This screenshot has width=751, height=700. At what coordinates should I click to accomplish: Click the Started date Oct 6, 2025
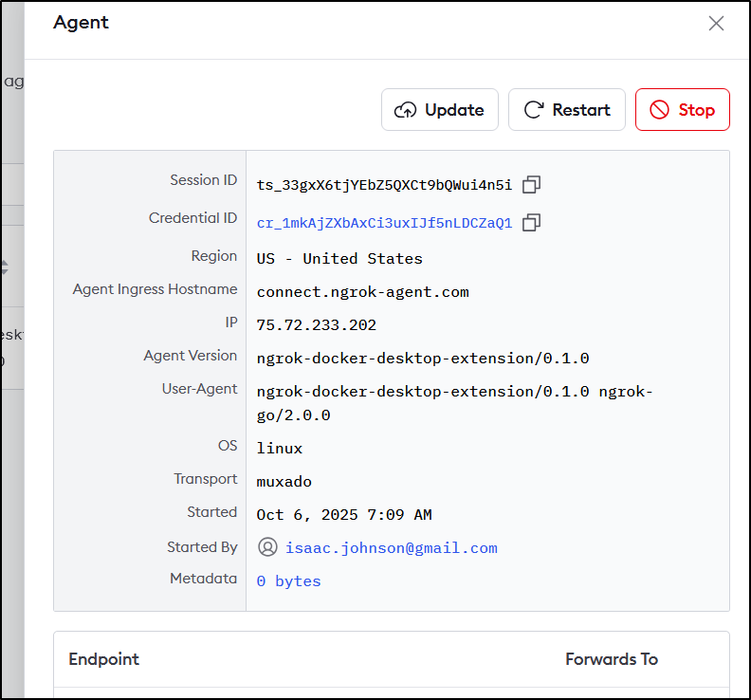click(343, 514)
